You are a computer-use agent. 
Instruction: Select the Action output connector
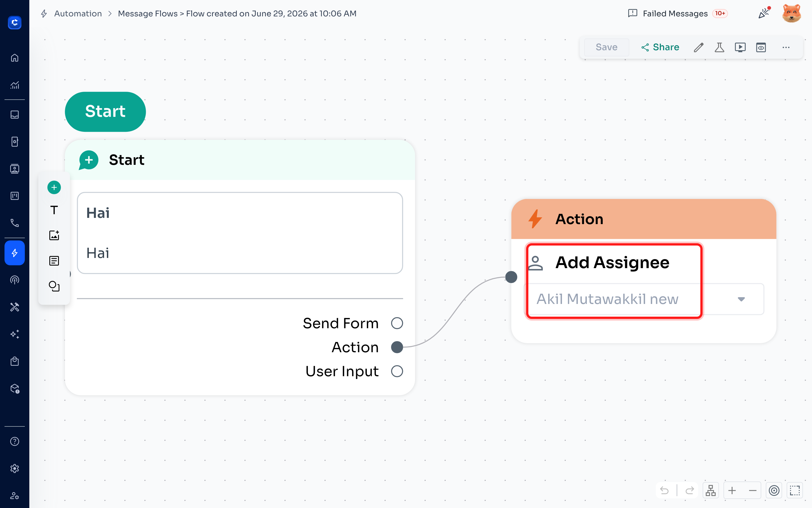tap(397, 347)
